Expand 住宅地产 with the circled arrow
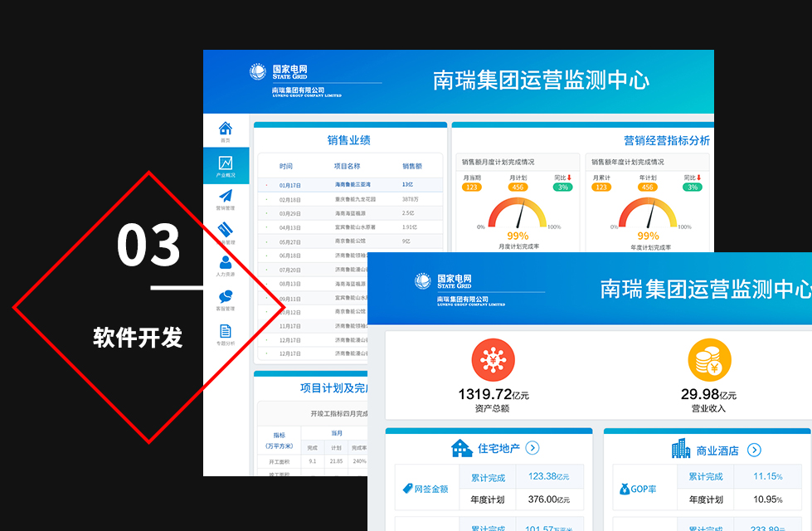 tap(532, 447)
